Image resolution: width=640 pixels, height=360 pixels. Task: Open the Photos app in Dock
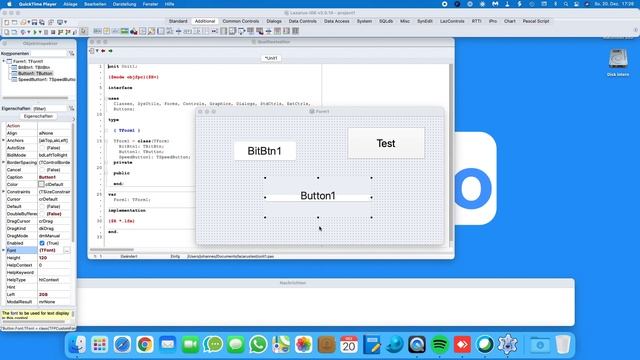(x=303, y=345)
